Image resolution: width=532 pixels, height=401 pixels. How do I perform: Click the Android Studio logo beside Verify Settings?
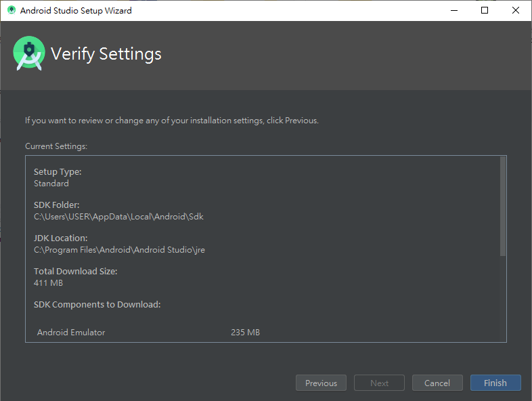29,54
